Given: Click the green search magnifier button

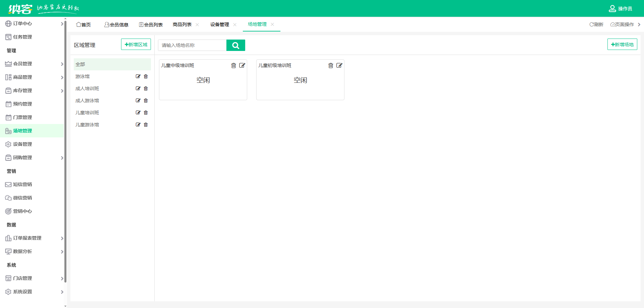Looking at the screenshot, I should pyautogui.click(x=235, y=45).
